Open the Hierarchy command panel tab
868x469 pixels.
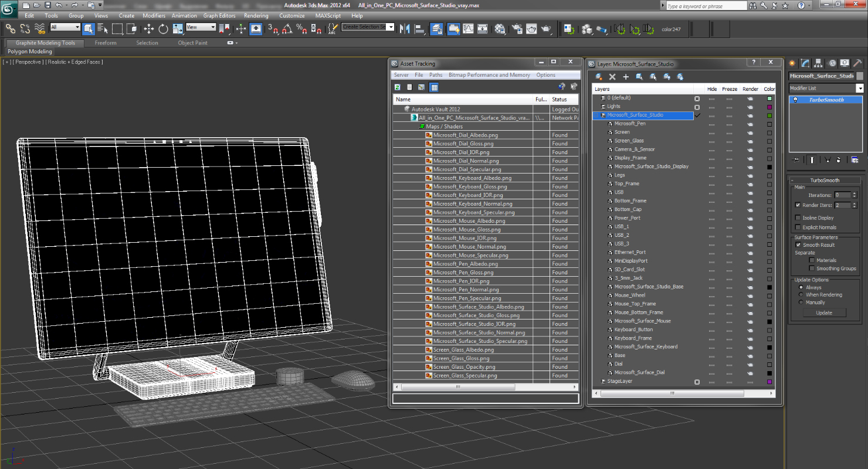tap(819, 63)
